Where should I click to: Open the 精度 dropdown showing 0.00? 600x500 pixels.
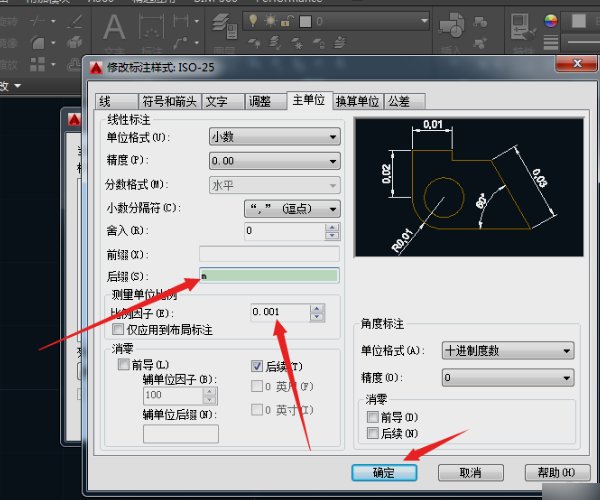point(275,161)
